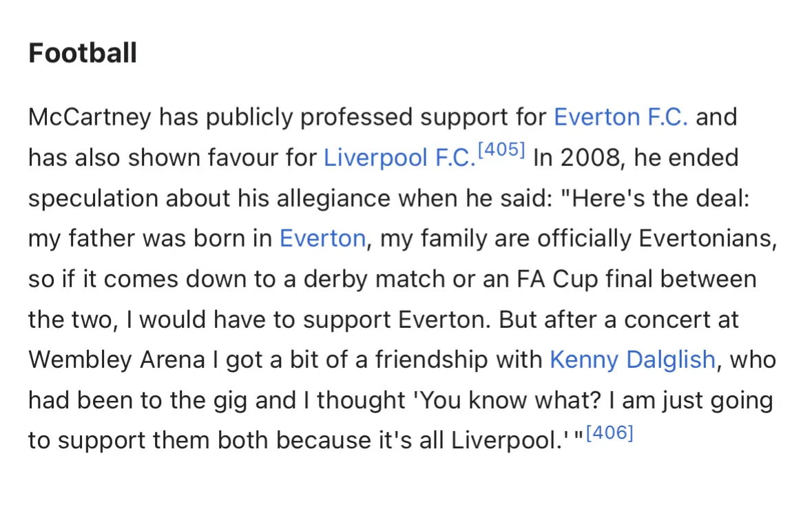This screenshot has height=509, width=812.
Task: Open the Kenny Dalglish link
Action: 632,360
